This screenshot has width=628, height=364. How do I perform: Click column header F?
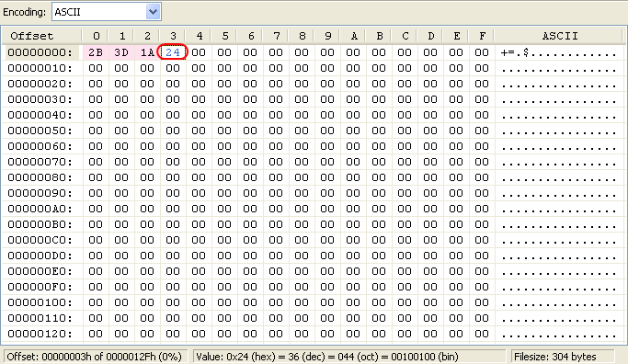tap(482, 36)
